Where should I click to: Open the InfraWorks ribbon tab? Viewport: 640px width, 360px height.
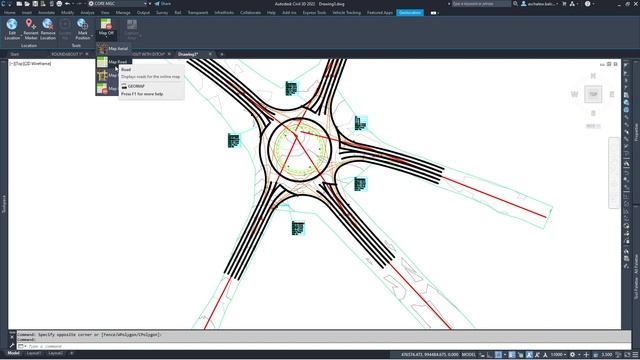pos(224,13)
